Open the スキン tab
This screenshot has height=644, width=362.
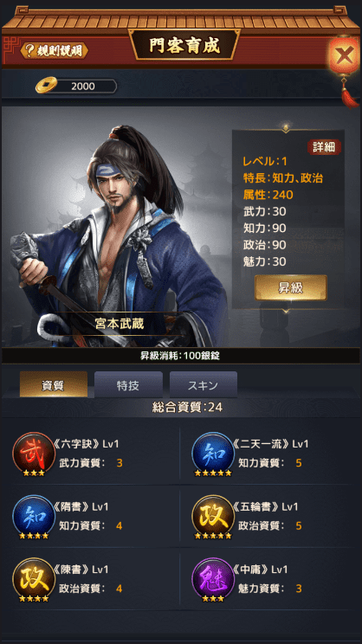click(x=204, y=385)
